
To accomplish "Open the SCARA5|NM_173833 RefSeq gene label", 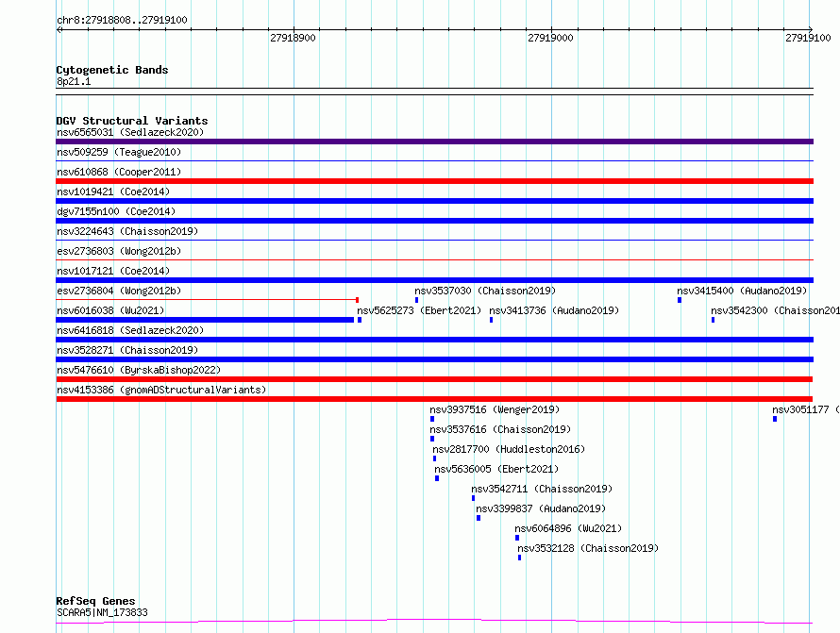I will pos(102,612).
